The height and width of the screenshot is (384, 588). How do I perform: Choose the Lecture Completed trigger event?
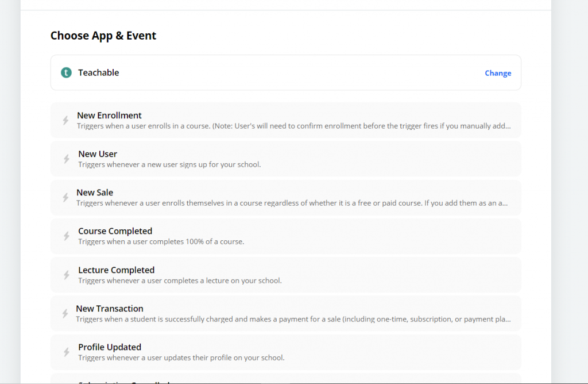(286, 275)
